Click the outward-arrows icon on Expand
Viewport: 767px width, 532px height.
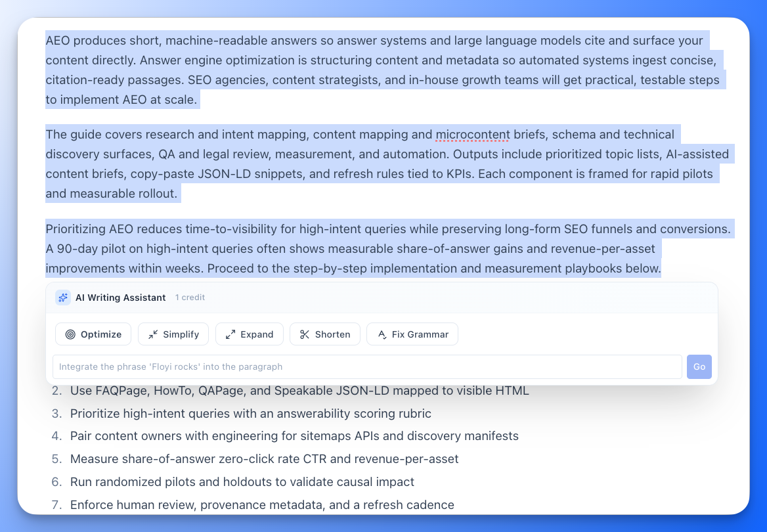pos(230,334)
